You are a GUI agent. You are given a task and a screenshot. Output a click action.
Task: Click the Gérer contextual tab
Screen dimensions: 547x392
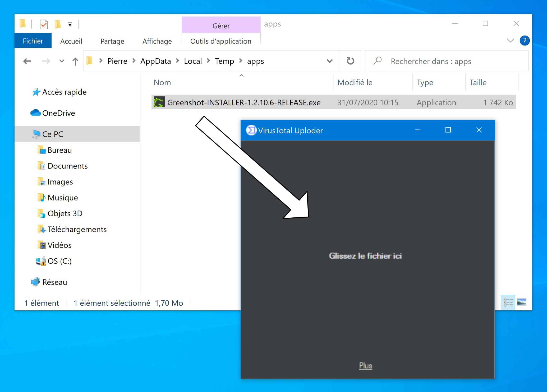click(x=221, y=26)
